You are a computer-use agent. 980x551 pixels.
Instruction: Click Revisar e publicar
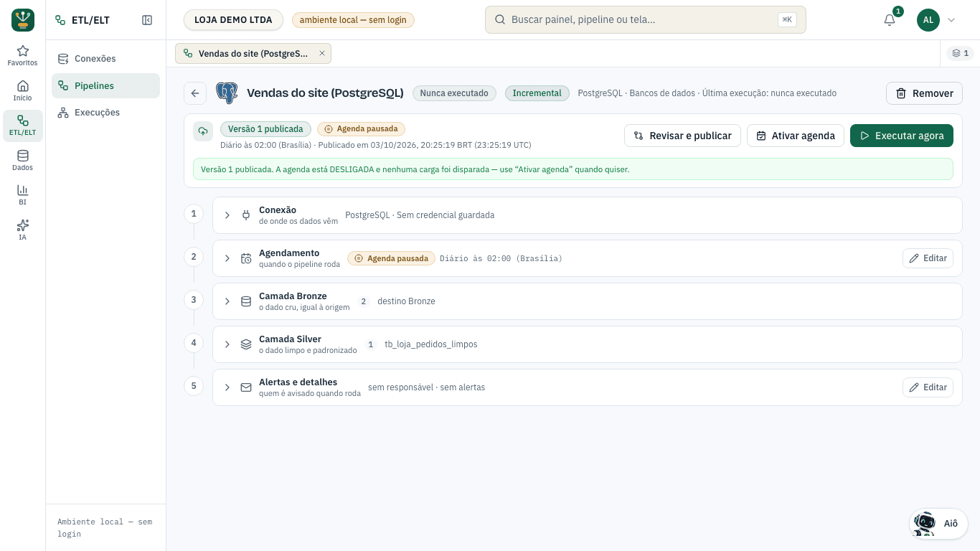coord(682,136)
